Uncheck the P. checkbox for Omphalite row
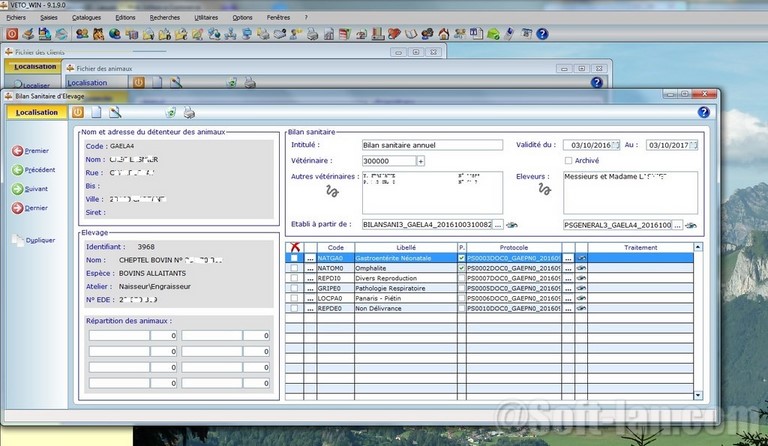 pyautogui.click(x=461, y=267)
